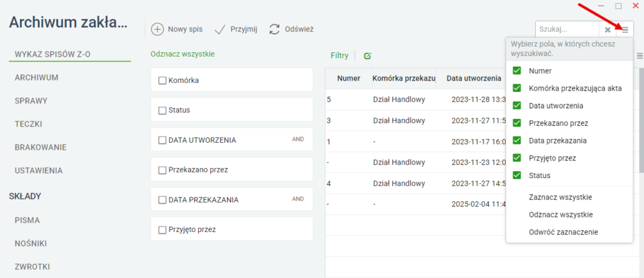The width and height of the screenshot is (644, 278).
Task: Tick the left-panel Status filter checkbox
Action: [x=162, y=111]
